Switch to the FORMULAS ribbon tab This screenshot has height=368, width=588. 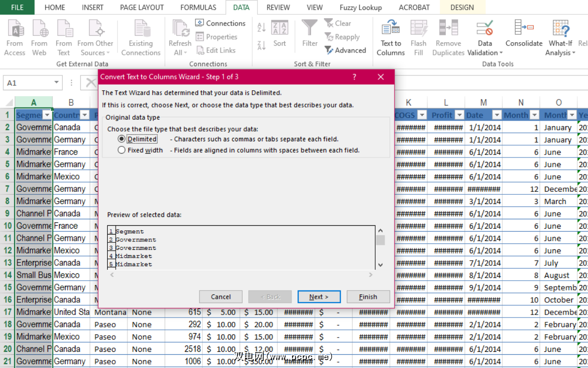coord(198,7)
